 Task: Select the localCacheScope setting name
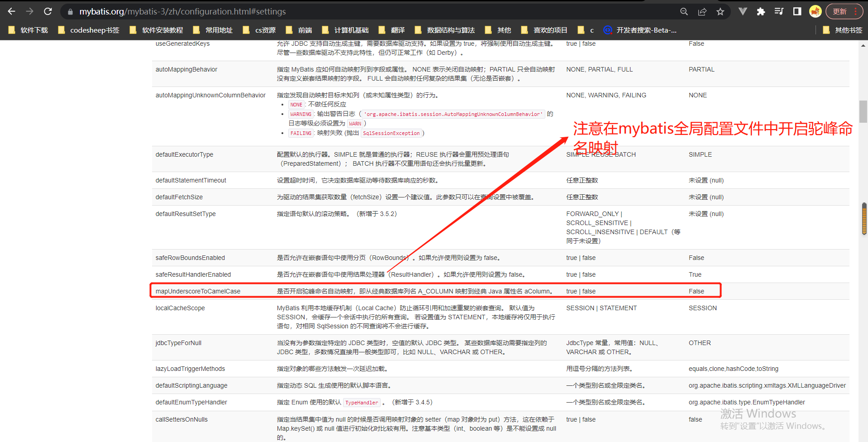pos(180,308)
